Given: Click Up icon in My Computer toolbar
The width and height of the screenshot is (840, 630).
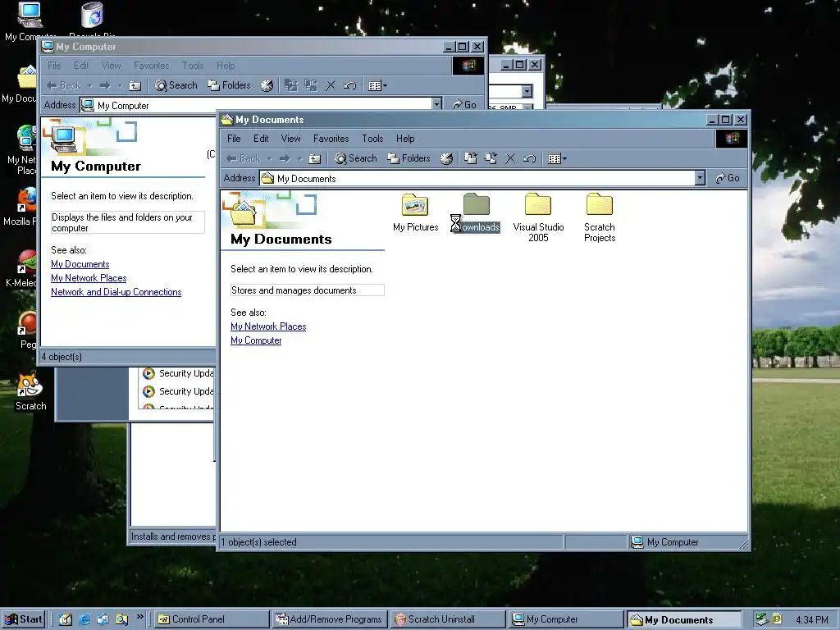Looking at the screenshot, I should tap(135, 85).
